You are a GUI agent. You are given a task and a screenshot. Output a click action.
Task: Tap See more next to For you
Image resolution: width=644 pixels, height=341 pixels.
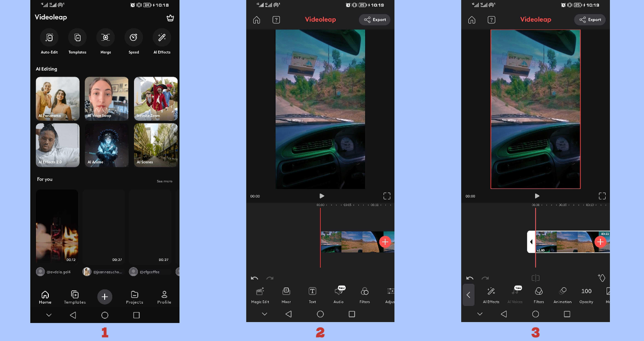click(x=165, y=181)
